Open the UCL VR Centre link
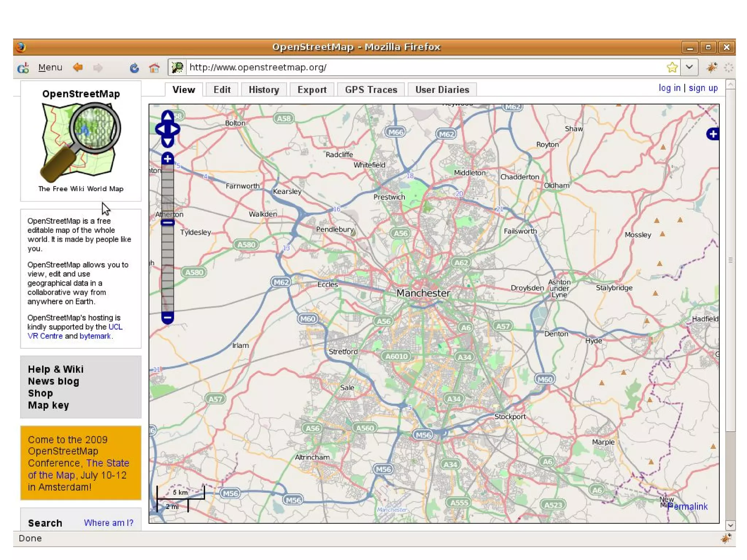This screenshot has width=747, height=560. pos(75,331)
